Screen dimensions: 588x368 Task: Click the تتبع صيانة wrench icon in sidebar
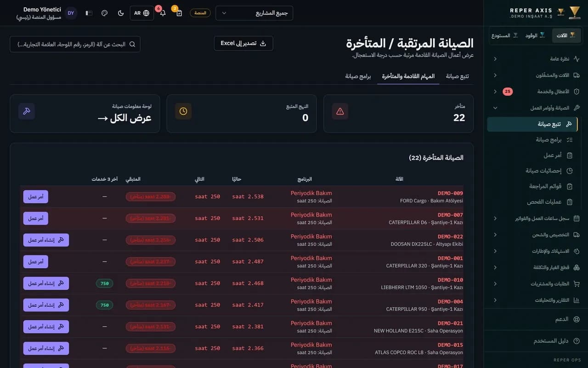569,124
